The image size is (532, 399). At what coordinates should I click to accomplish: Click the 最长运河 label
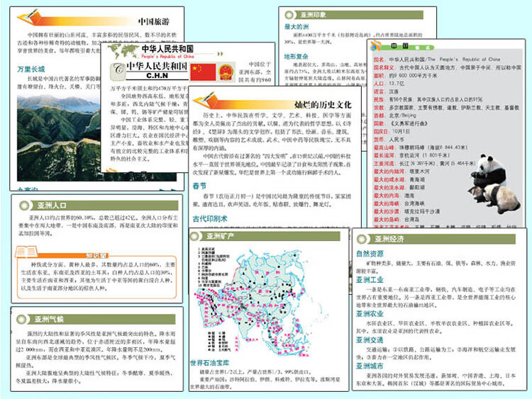(x=384, y=155)
